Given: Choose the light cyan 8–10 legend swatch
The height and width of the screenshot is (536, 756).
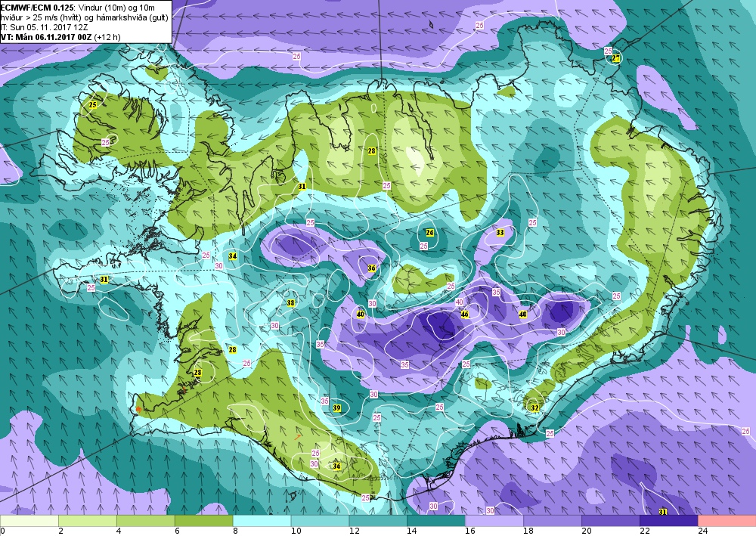Looking at the screenshot, I should pos(262,521).
